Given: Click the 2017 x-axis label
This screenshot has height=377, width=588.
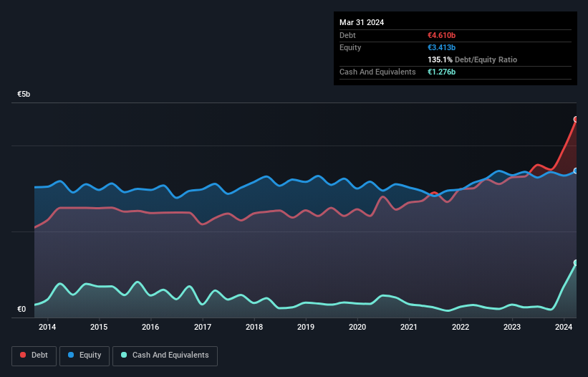Looking at the screenshot, I should click(203, 327).
